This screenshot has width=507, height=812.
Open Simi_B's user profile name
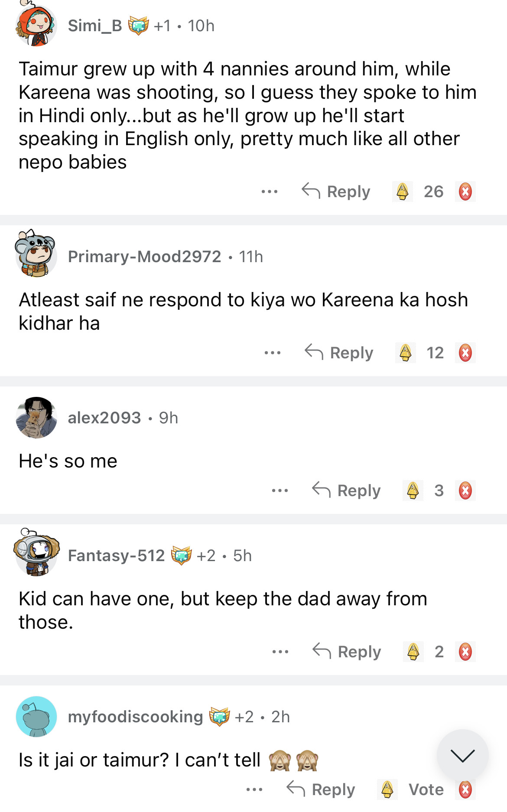tap(95, 26)
